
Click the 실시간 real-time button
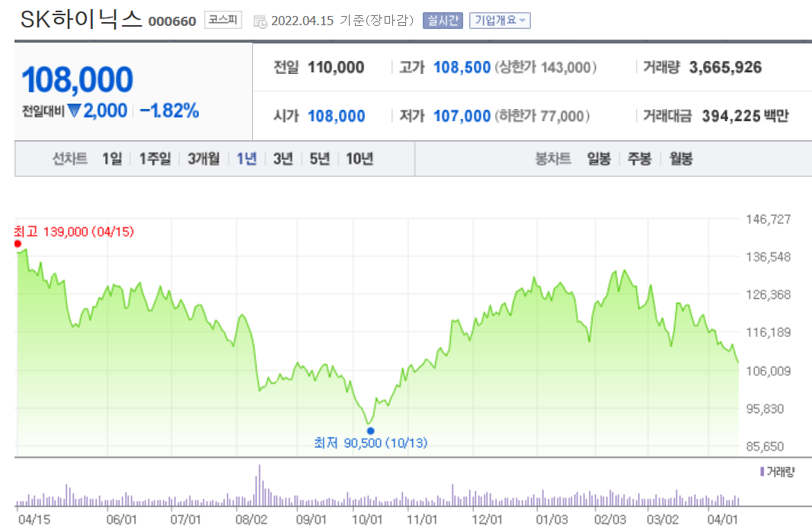[443, 21]
